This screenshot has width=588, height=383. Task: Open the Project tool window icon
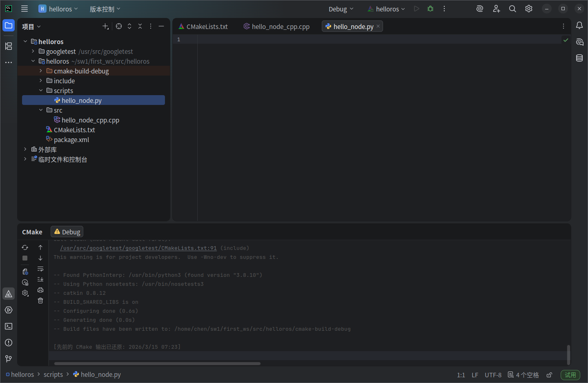click(x=9, y=25)
